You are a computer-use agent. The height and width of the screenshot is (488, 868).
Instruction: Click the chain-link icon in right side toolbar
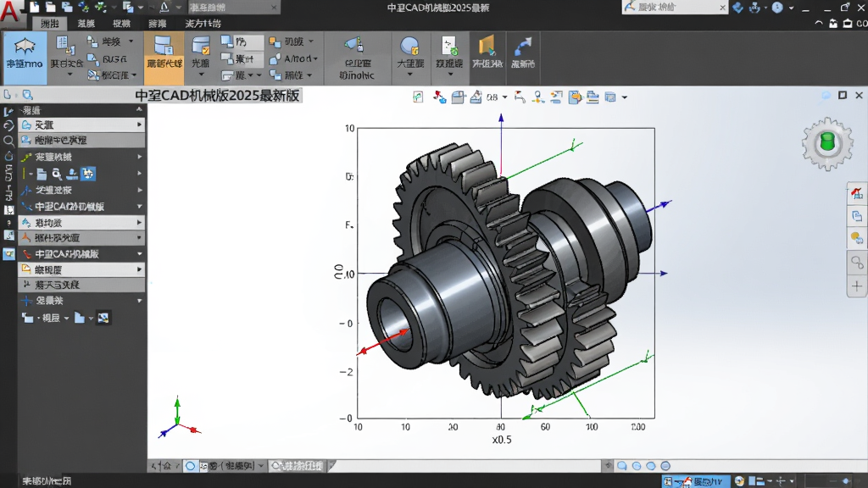(857, 263)
